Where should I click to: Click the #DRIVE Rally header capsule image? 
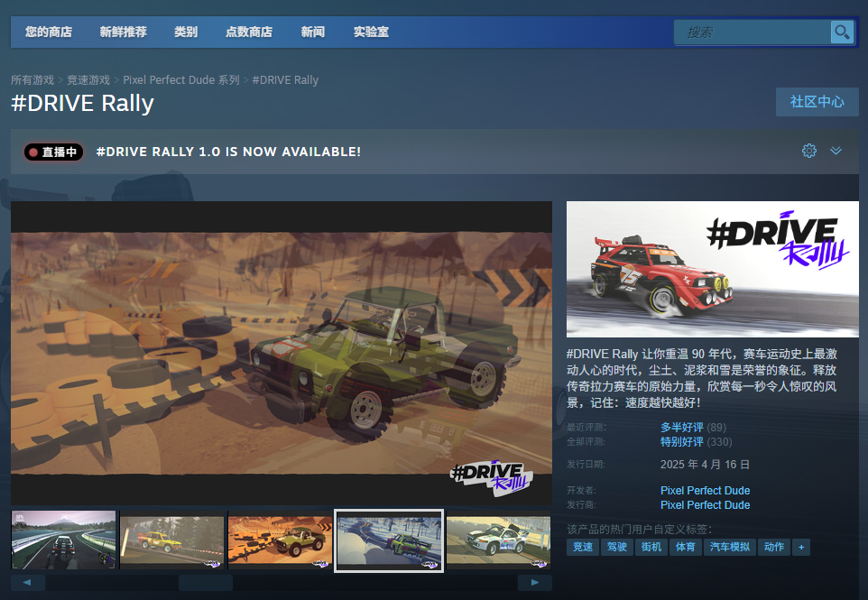pos(711,268)
